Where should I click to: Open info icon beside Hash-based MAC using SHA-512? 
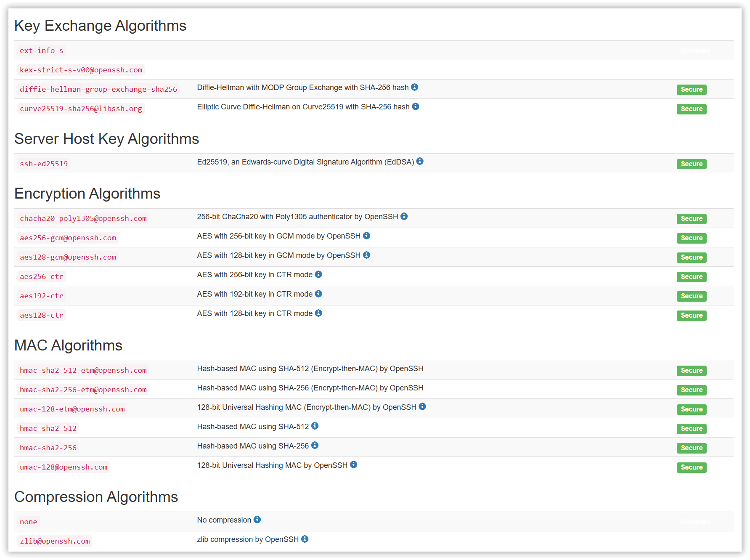pos(315,426)
